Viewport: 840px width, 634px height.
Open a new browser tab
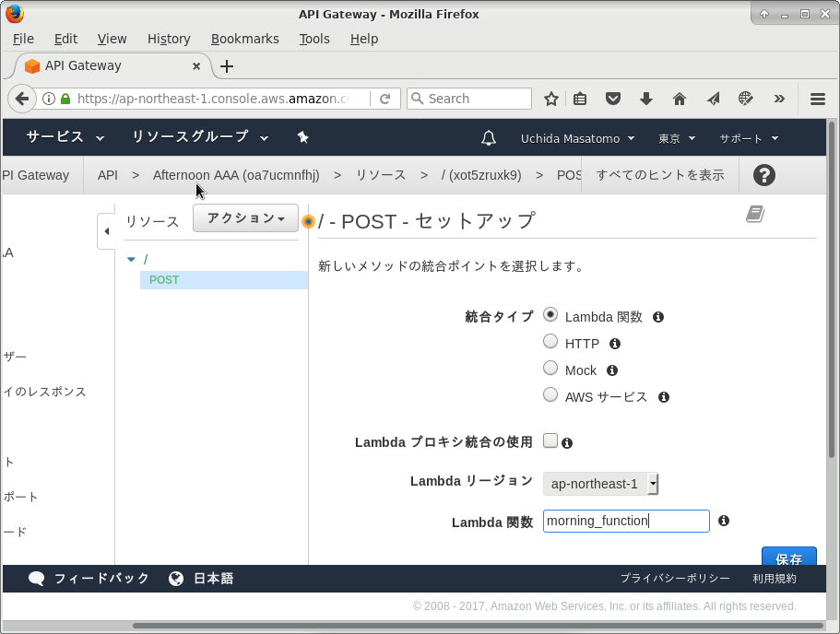tap(227, 65)
